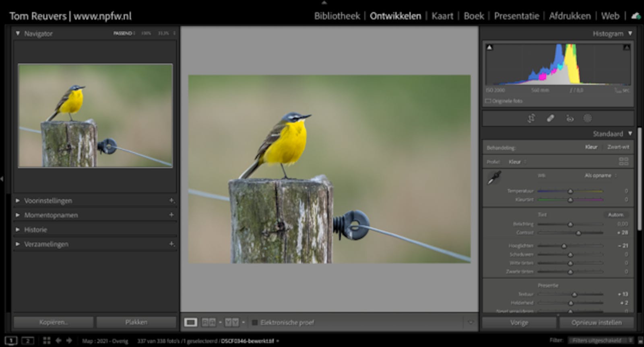
Task: Click the Loupe view icon in toolbar
Action: [x=191, y=322]
